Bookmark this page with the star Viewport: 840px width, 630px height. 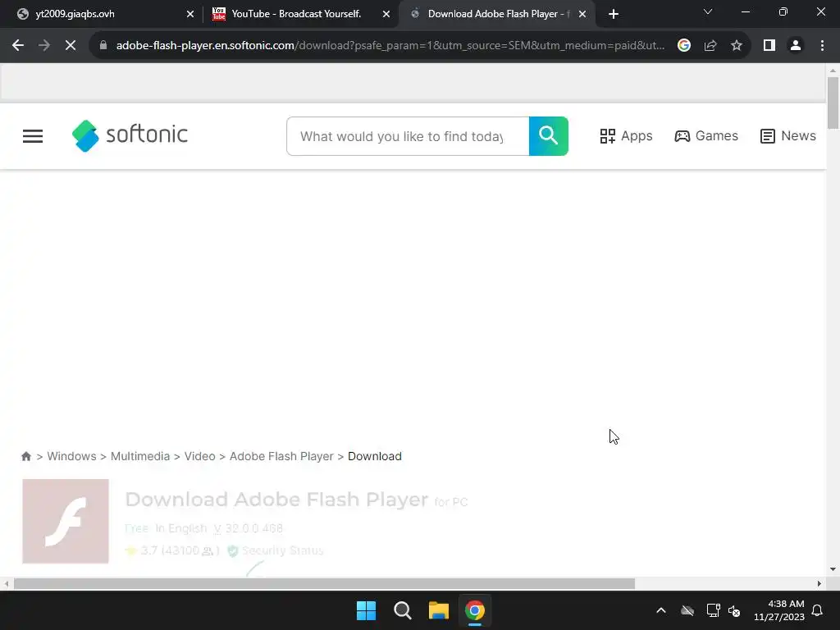click(x=737, y=46)
